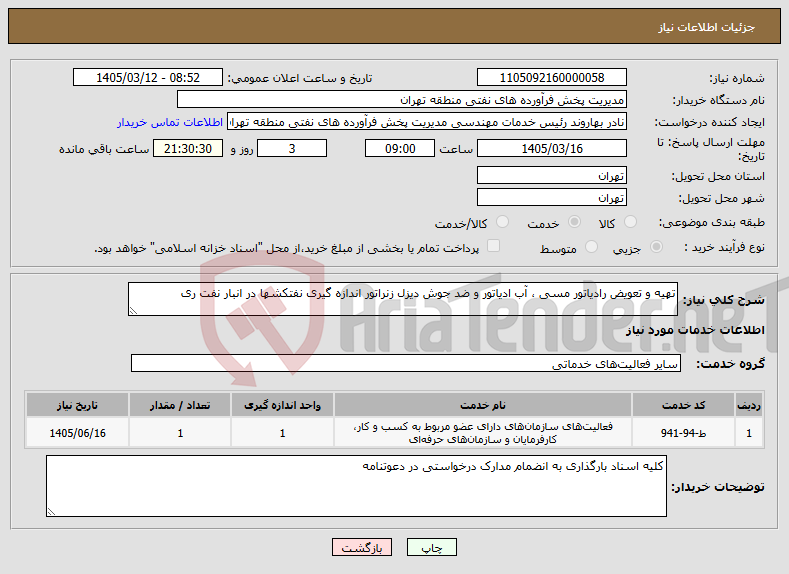Screen dimensions: 789x574
Task: Click the تعداد / مقدار column header
Action: [180, 405]
